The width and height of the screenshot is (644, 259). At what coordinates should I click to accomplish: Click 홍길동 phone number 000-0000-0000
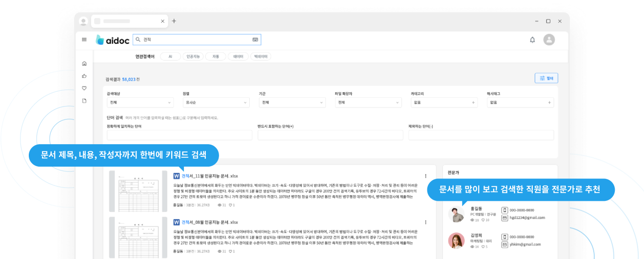pyautogui.click(x=522, y=210)
